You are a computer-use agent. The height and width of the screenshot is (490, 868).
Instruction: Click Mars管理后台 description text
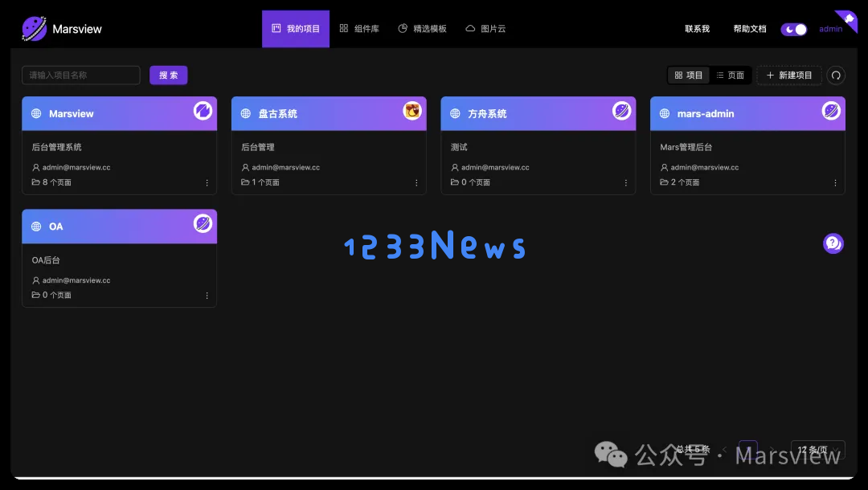(686, 147)
